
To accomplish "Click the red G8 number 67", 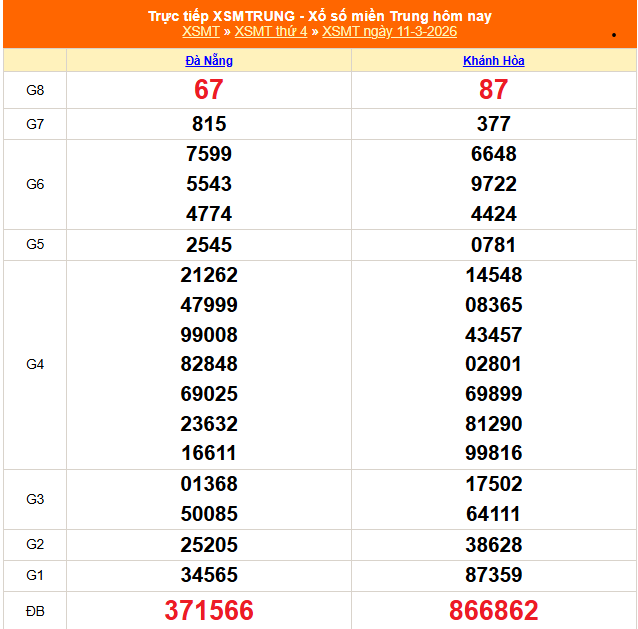I will pos(209,90).
